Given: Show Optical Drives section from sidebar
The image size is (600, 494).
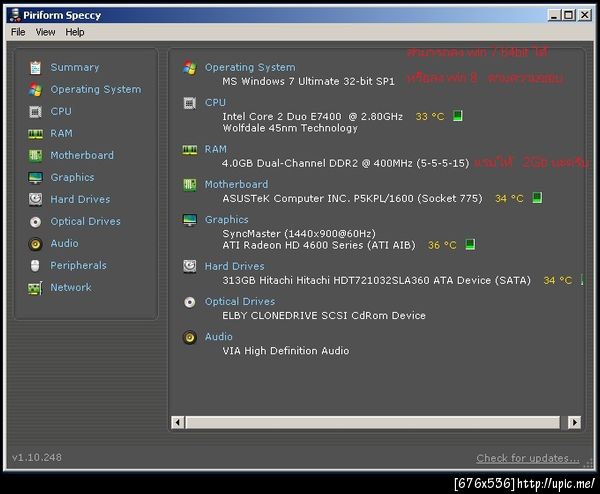Looking at the screenshot, I should click(85, 222).
